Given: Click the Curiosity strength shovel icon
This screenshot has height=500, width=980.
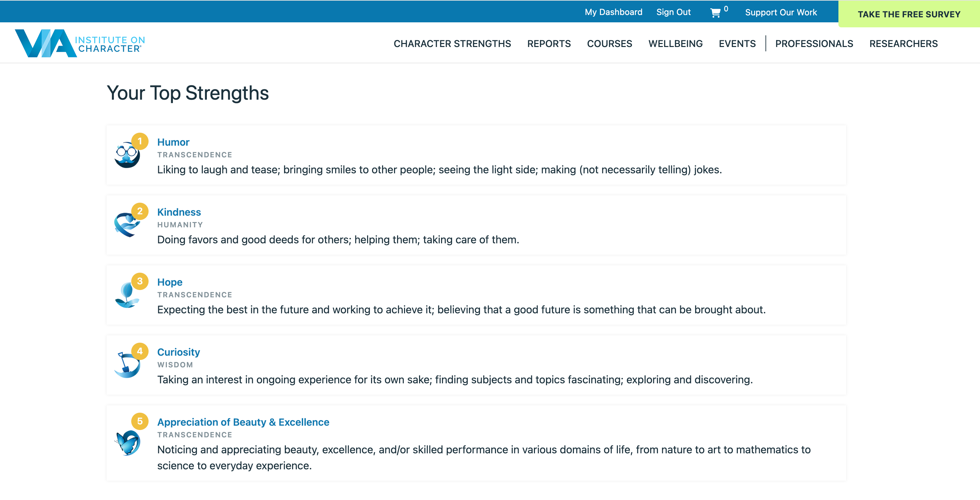Looking at the screenshot, I should click(x=127, y=365).
